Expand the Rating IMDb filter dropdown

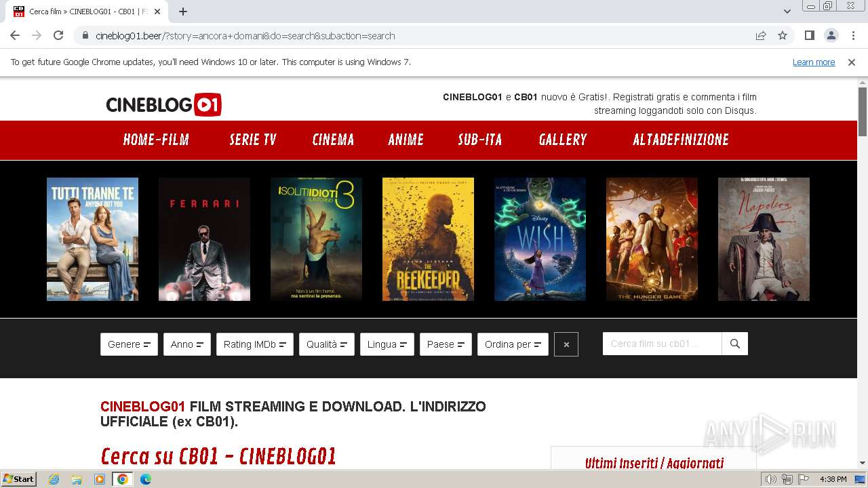click(x=255, y=344)
